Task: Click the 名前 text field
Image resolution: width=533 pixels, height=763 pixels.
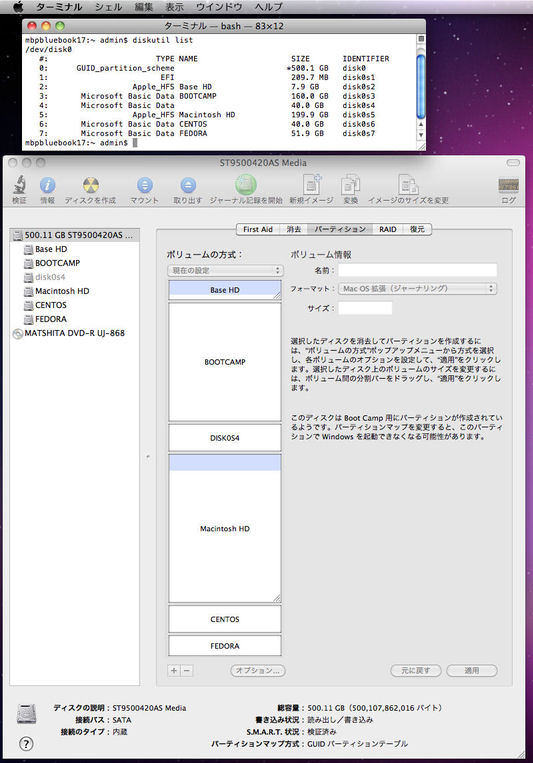Action: coord(418,270)
